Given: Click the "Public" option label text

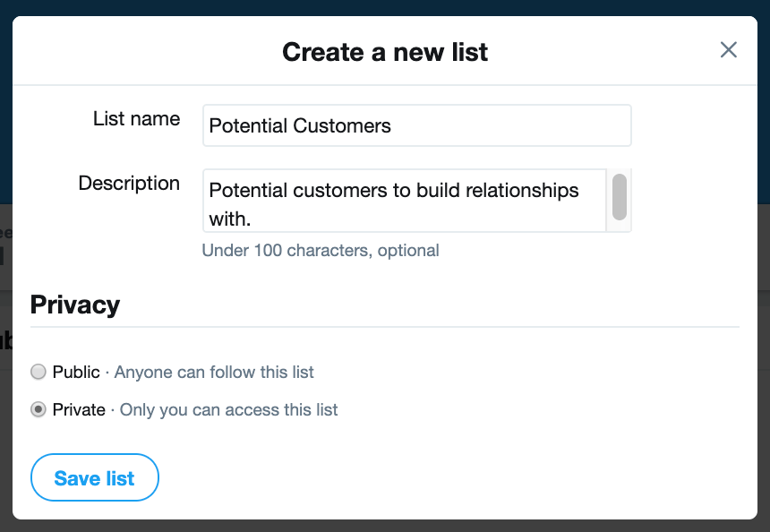Looking at the screenshot, I should pyautogui.click(x=76, y=372).
